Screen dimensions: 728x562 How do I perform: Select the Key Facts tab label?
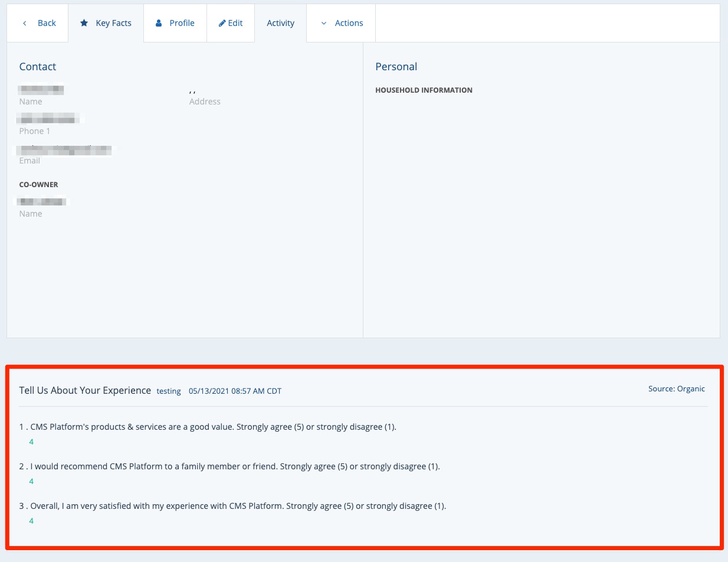[x=113, y=23]
